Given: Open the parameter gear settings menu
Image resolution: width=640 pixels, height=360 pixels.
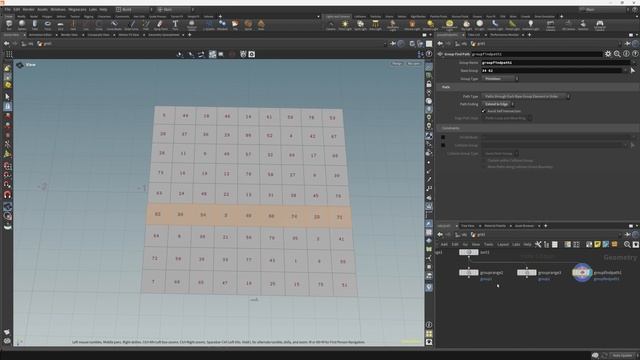Looking at the screenshot, I should (x=608, y=54).
